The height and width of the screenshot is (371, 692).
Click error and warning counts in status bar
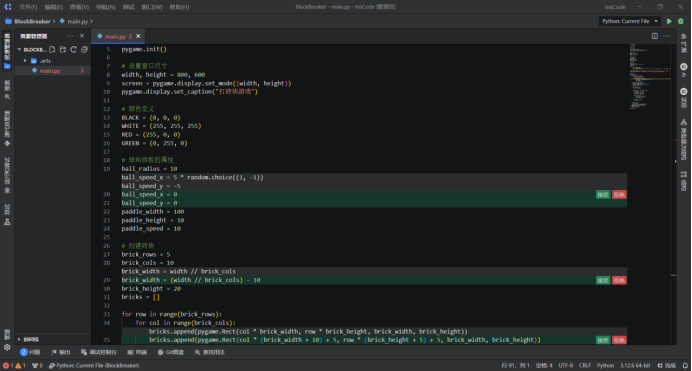tap(14, 366)
